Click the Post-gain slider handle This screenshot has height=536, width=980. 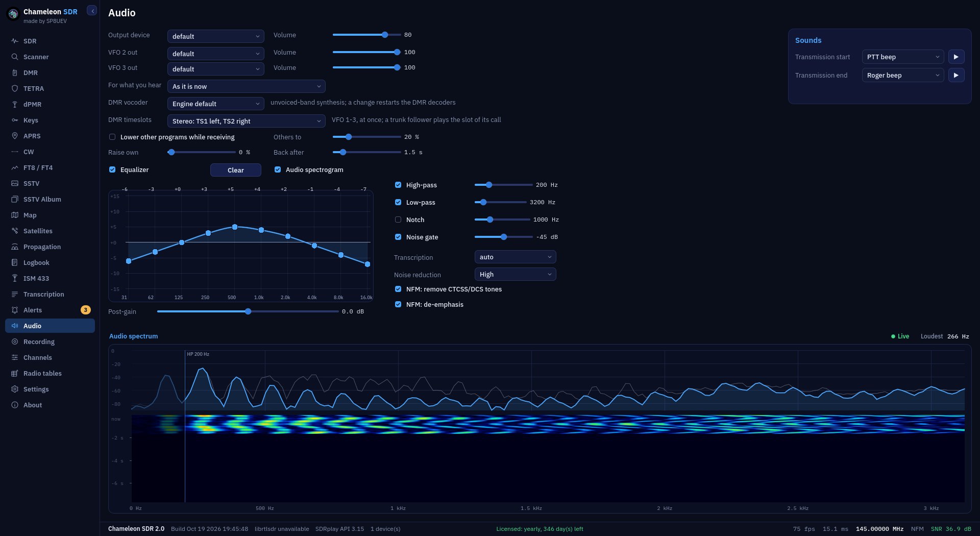click(248, 311)
